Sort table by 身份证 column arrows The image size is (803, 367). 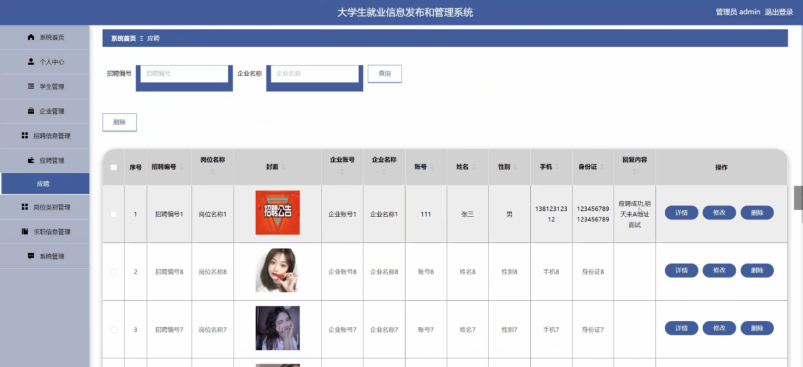pyautogui.click(x=602, y=167)
